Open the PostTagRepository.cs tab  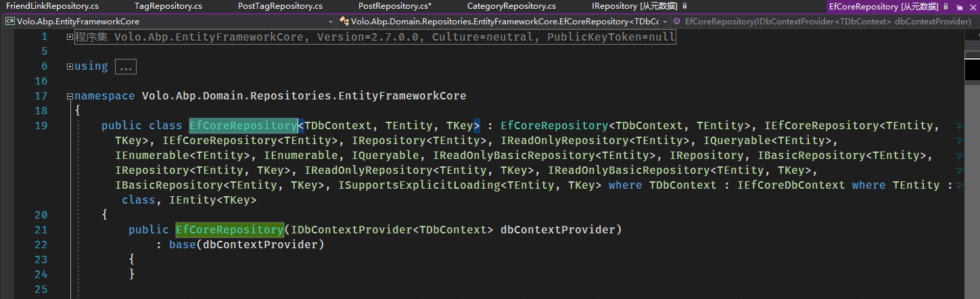(280, 6)
